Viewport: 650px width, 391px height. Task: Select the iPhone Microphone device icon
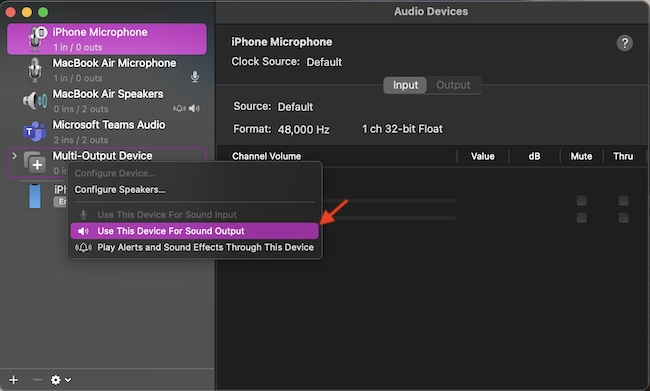pos(37,39)
